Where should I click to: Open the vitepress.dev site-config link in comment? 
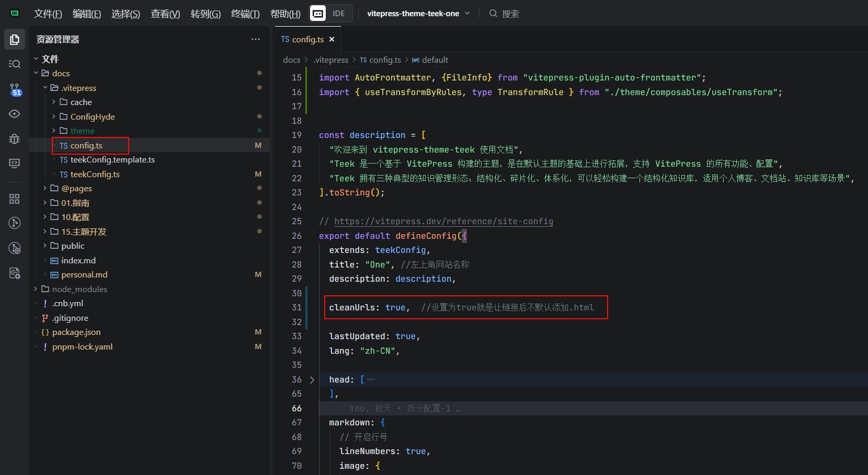coord(443,221)
